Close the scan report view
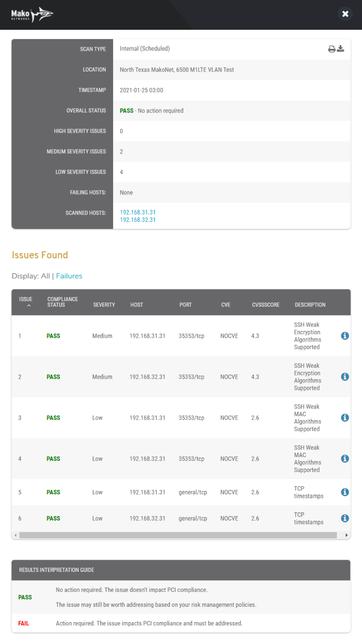Viewport: 362px width, 644px height. (345, 14)
